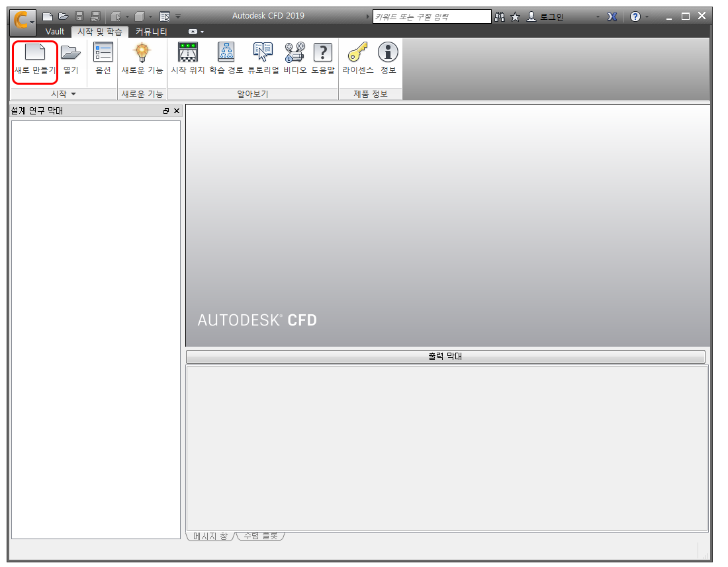The height and width of the screenshot is (567, 728).
Task: Float the 설계 연구 막대 panel
Action: point(165,111)
